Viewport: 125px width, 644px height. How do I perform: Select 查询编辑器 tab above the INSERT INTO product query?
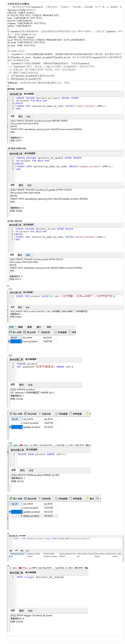tap(28, 292)
